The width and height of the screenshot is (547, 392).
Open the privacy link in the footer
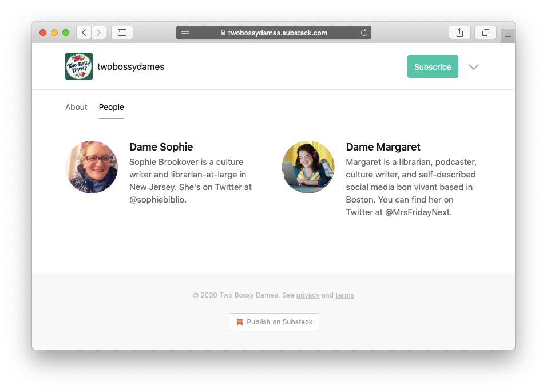(308, 295)
